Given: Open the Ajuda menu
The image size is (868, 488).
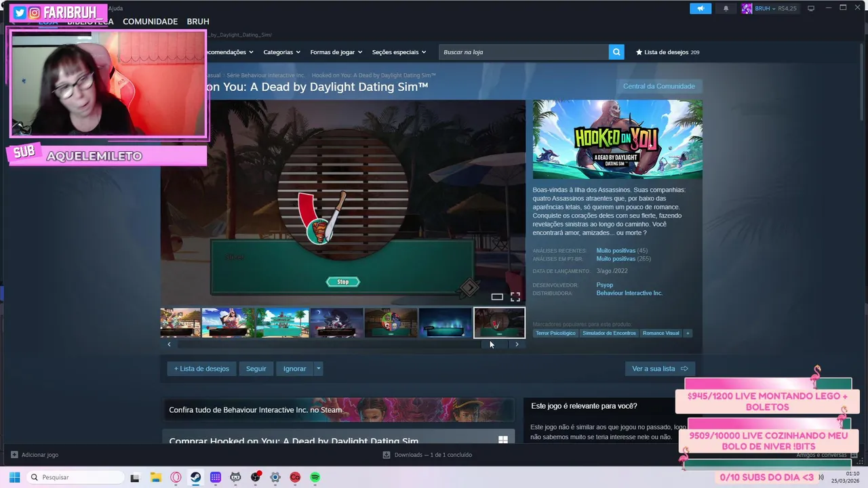Looking at the screenshot, I should point(115,8).
